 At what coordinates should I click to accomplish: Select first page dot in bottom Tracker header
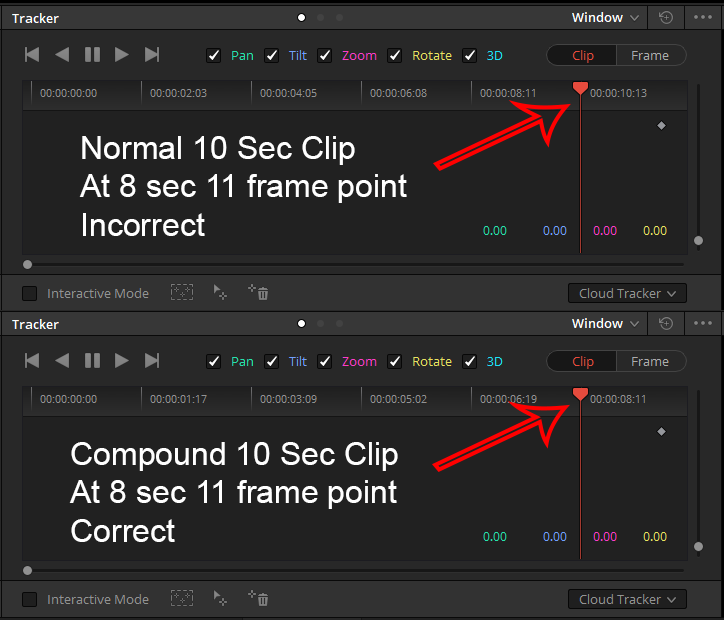(x=302, y=324)
